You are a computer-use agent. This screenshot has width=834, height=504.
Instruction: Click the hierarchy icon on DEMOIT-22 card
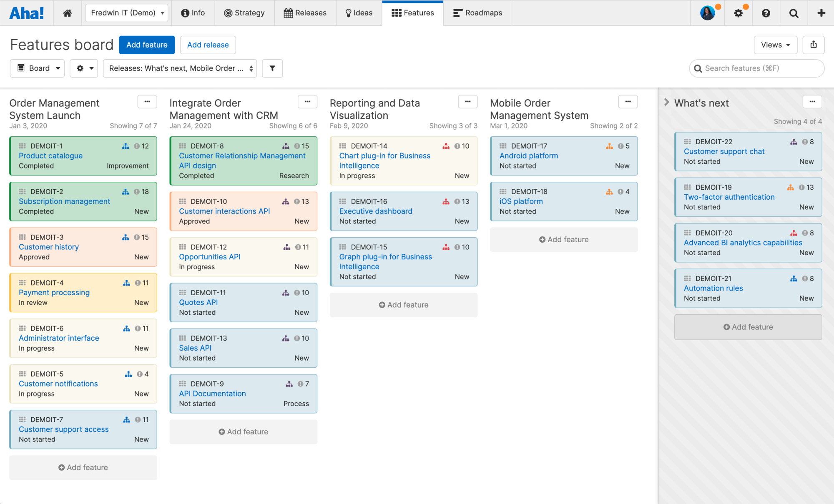coord(794,142)
